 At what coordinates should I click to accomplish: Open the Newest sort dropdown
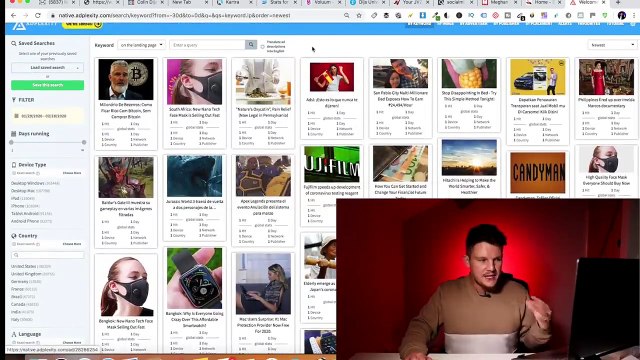(x=612, y=45)
